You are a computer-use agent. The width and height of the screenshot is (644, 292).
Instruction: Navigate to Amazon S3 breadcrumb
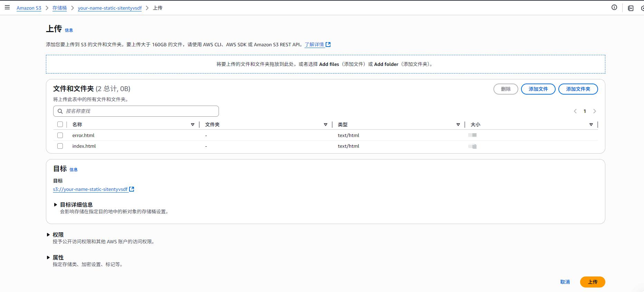[x=29, y=8]
